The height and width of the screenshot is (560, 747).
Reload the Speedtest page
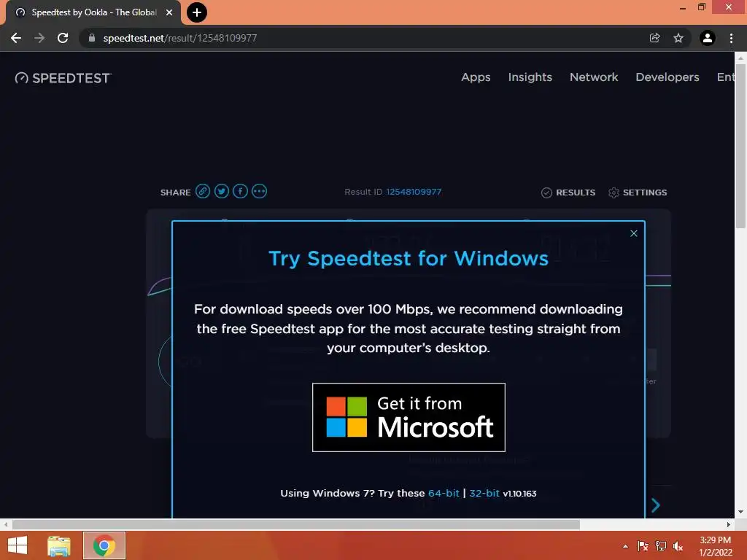point(63,38)
